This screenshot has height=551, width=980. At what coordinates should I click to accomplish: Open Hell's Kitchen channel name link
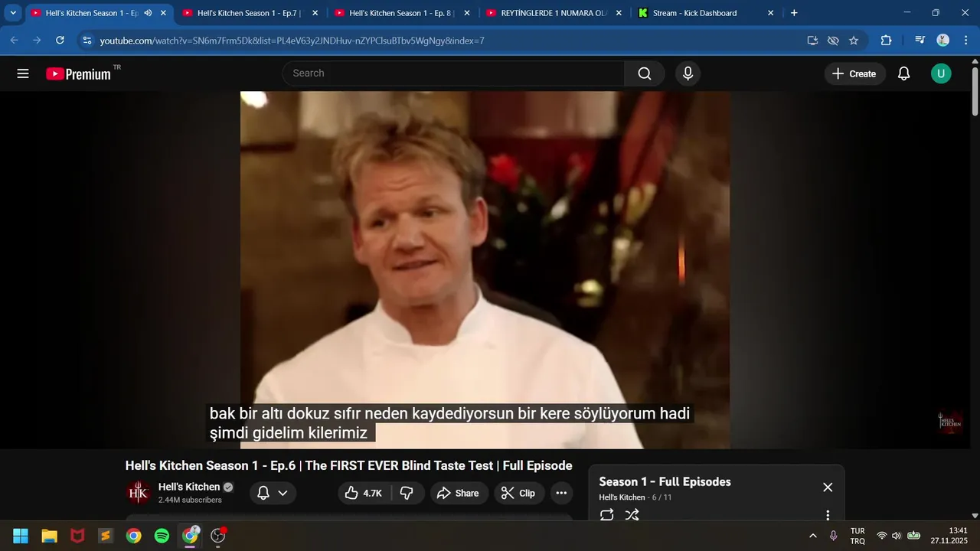click(x=189, y=487)
